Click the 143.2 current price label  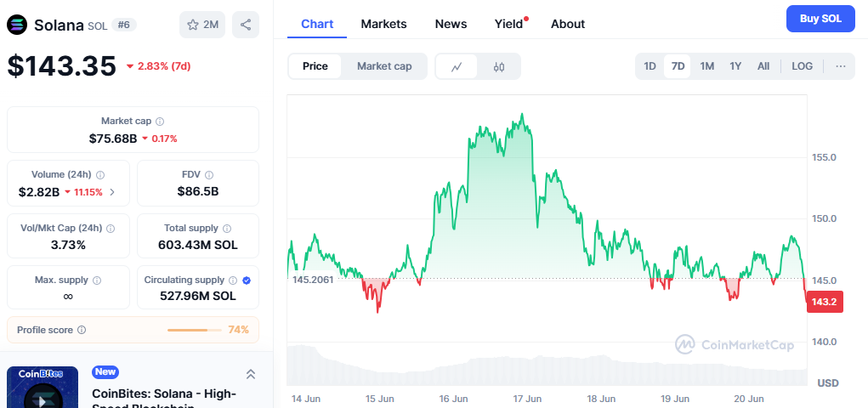[825, 302]
